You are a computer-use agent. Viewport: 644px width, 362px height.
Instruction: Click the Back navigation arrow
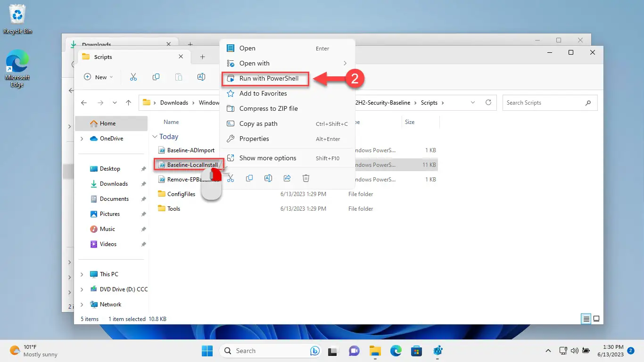pos(84,103)
